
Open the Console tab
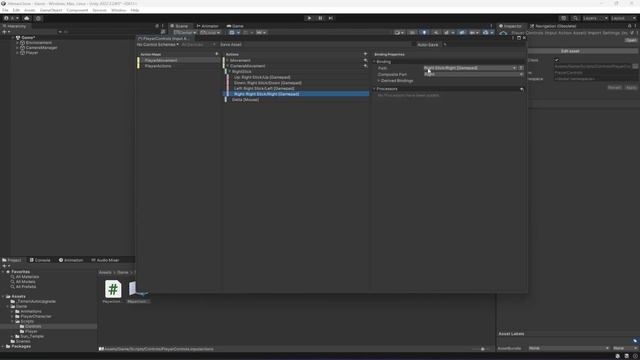pos(40,260)
